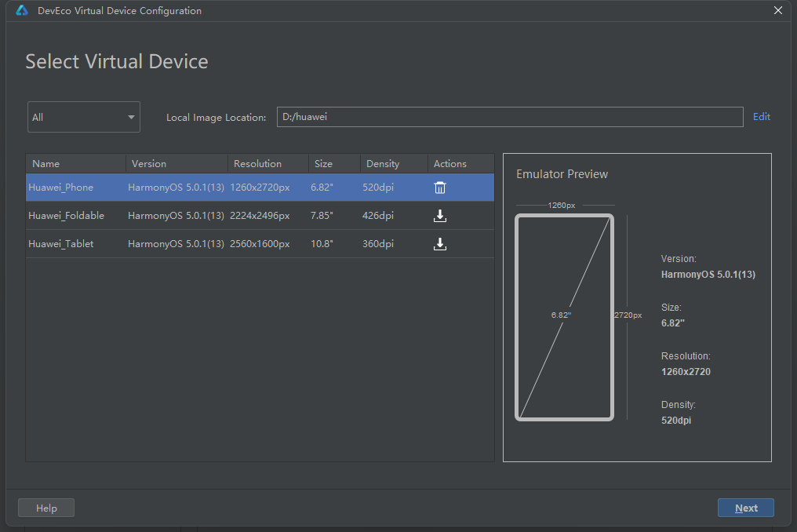The height and width of the screenshot is (532, 797).
Task: Click the 520dpi density cell in table
Action: (377, 188)
